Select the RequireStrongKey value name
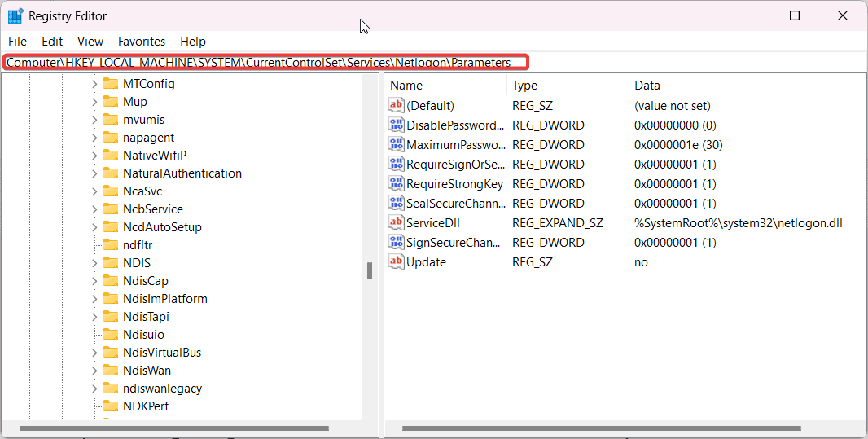868x439 pixels. click(455, 184)
